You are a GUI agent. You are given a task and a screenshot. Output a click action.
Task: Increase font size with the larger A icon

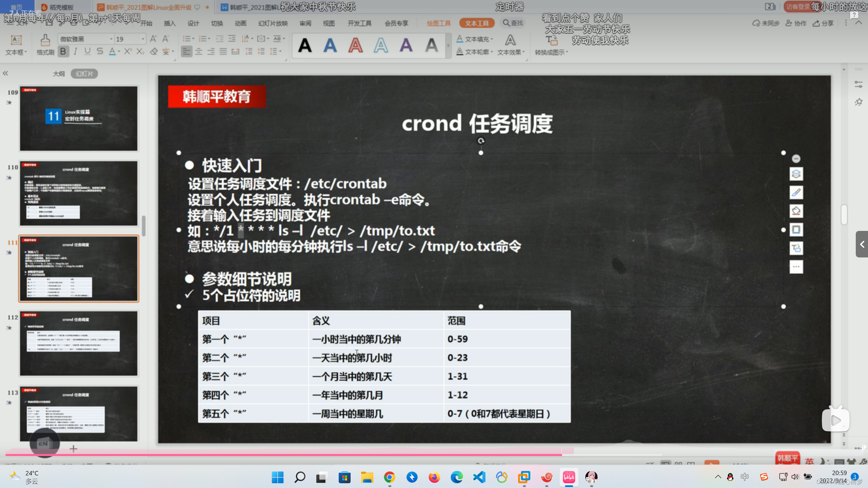pos(153,39)
